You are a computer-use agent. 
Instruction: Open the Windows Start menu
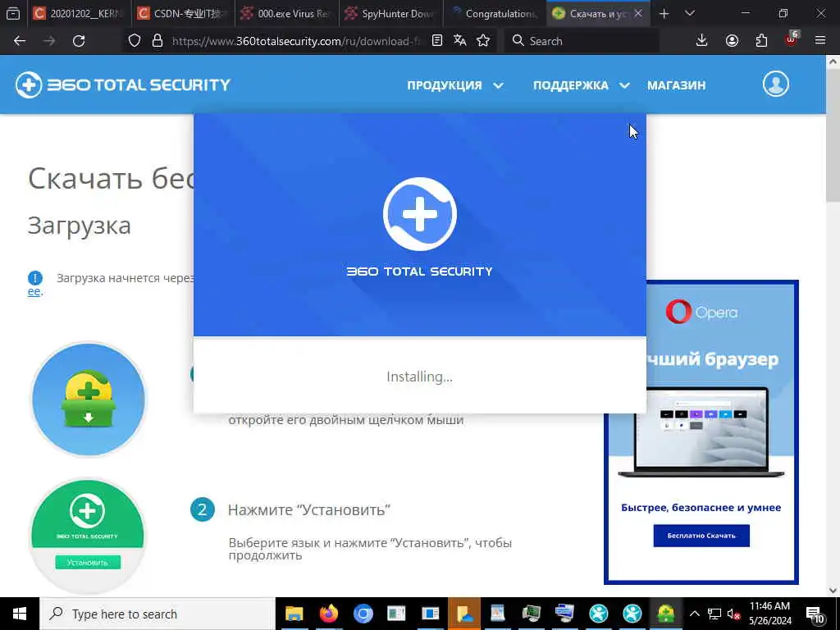20,614
